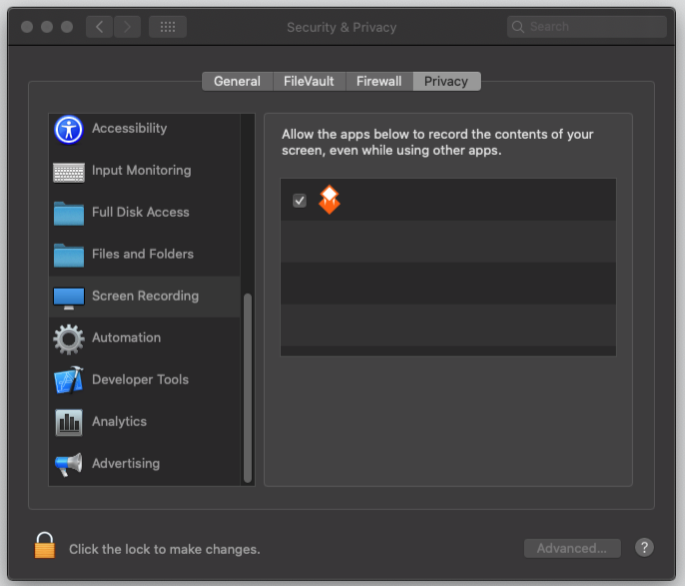Click the magnifying glass search icon
Screen dimensions: 685x586
pos(518,27)
